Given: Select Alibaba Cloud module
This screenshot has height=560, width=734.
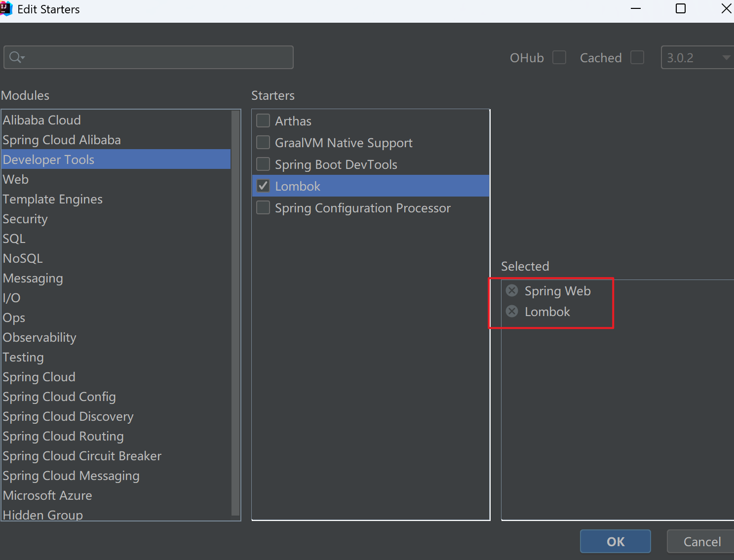Looking at the screenshot, I should pyautogui.click(x=116, y=120).
